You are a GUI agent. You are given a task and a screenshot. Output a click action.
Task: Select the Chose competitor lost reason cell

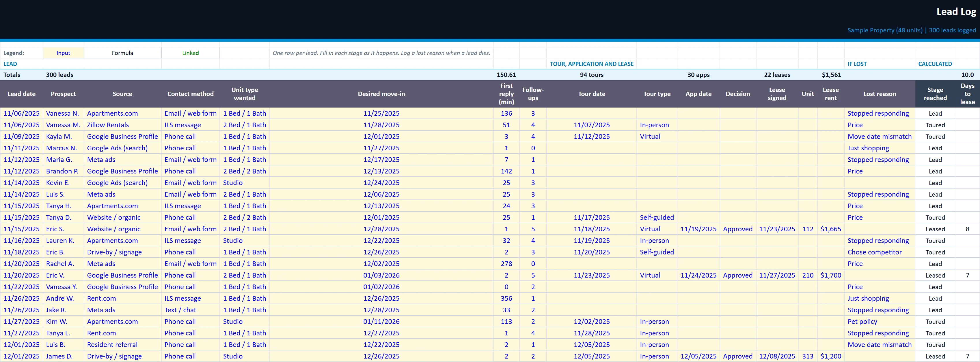(880, 252)
